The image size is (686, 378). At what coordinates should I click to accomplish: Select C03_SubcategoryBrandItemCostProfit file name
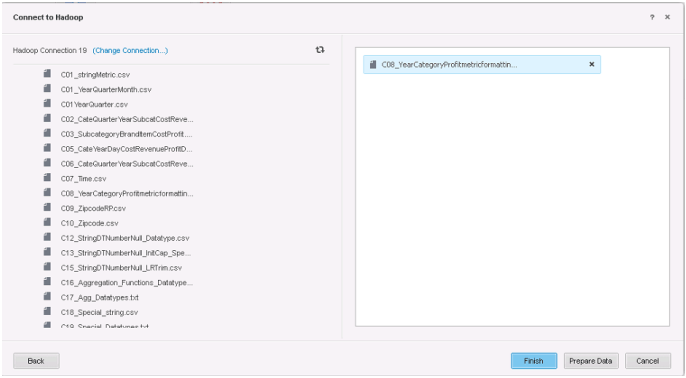(x=126, y=134)
